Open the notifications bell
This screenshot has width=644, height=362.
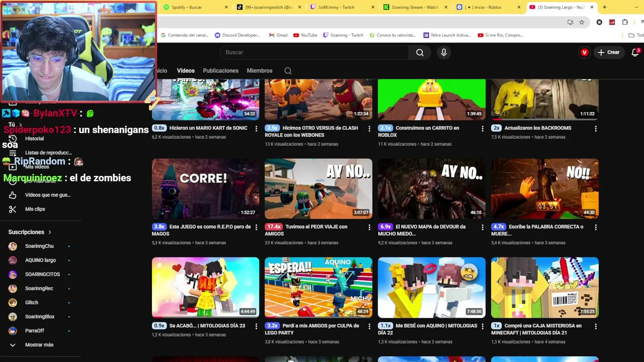click(635, 52)
